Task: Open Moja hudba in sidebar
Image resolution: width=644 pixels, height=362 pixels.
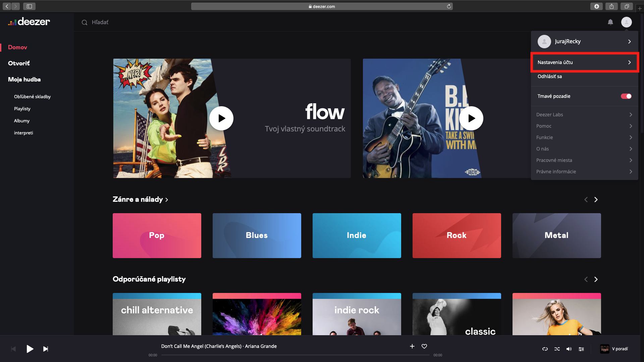Action: (x=24, y=79)
